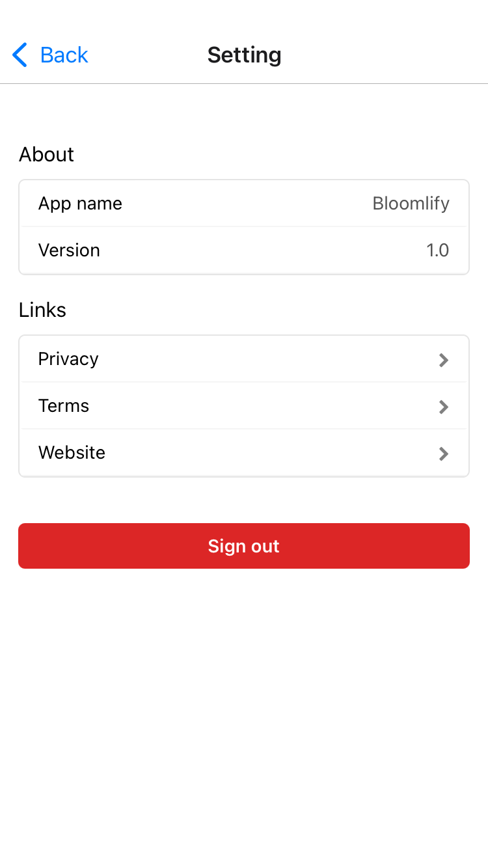
Task: Sign out using the red button
Action: click(x=244, y=546)
